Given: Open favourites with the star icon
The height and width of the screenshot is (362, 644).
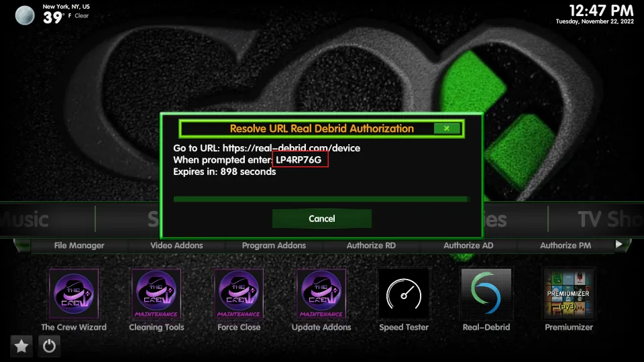Looking at the screenshot, I should [21, 346].
